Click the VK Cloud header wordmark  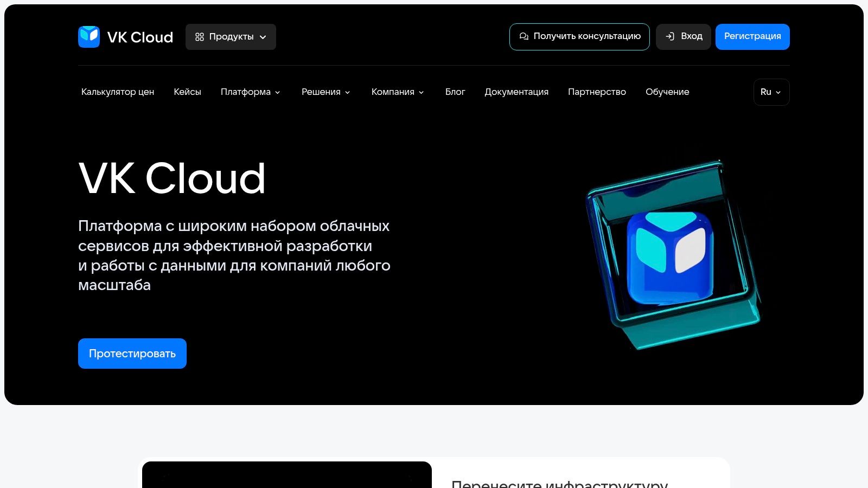pos(140,37)
